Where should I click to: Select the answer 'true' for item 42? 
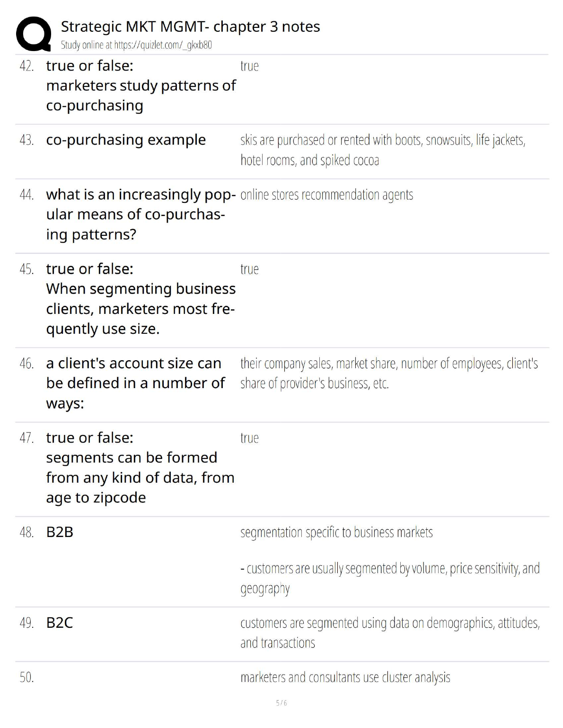[x=249, y=66]
